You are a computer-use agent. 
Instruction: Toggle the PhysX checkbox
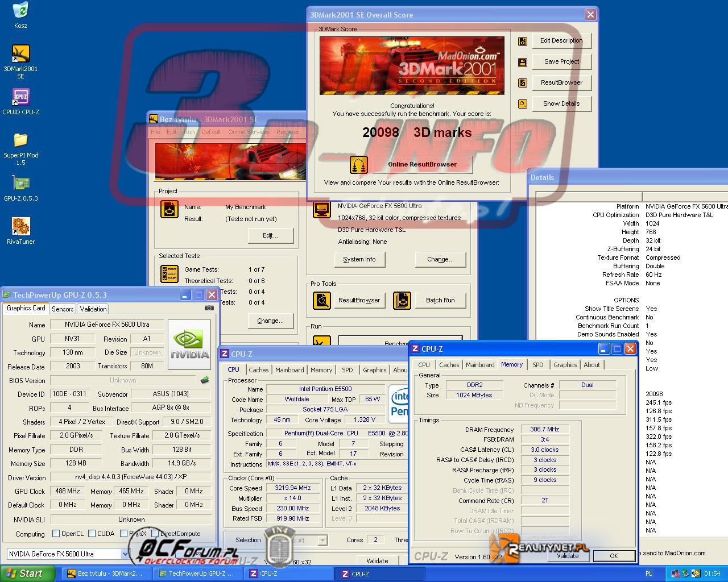(124, 534)
